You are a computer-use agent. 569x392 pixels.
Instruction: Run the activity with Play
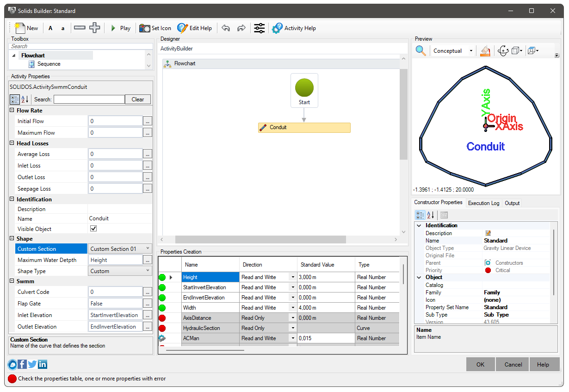coord(121,28)
